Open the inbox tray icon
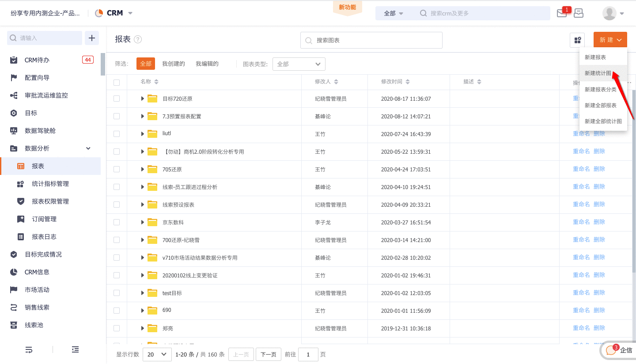Image resolution: width=636 pixels, height=364 pixels. coord(579,13)
